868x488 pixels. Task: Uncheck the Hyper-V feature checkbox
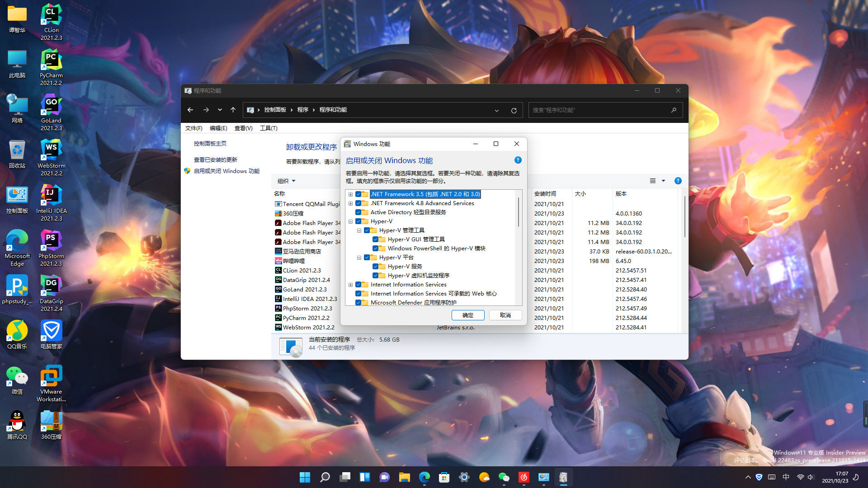[x=359, y=221]
